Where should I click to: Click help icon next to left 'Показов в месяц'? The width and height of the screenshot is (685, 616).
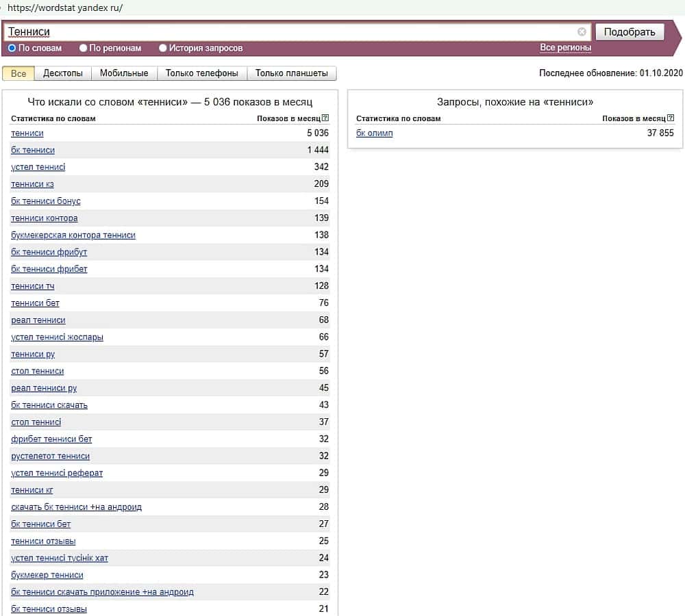[325, 118]
